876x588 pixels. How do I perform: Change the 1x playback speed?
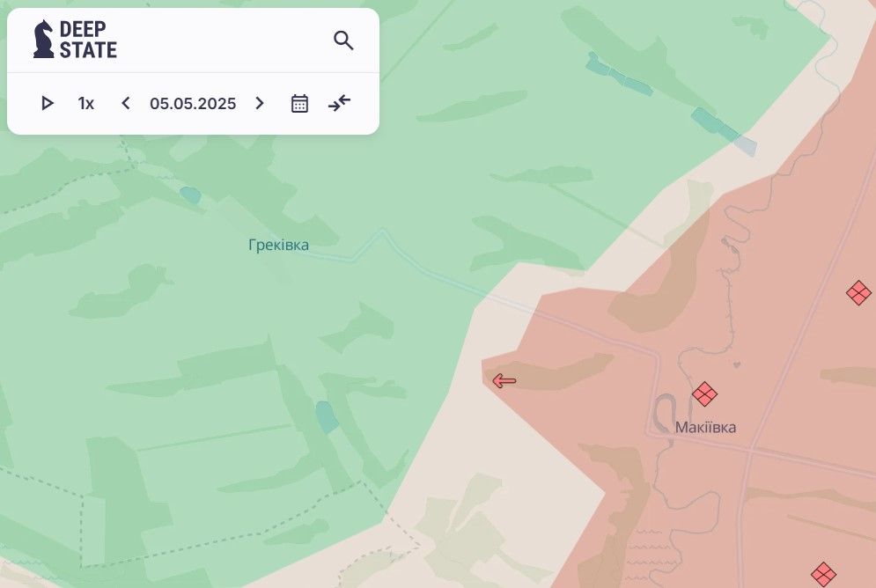click(x=85, y=104)
